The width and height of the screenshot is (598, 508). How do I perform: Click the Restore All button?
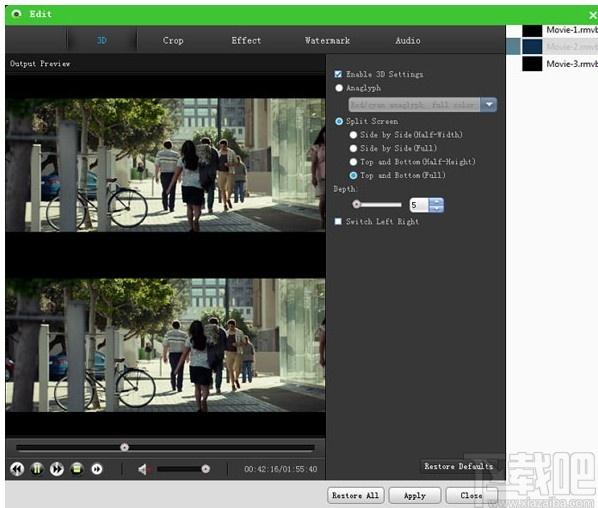tap(355, 495)
